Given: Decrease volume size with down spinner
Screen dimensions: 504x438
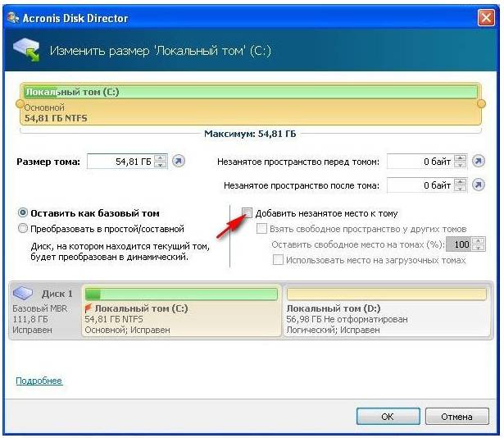Looking at the screenshot, I should pos(160,164).
